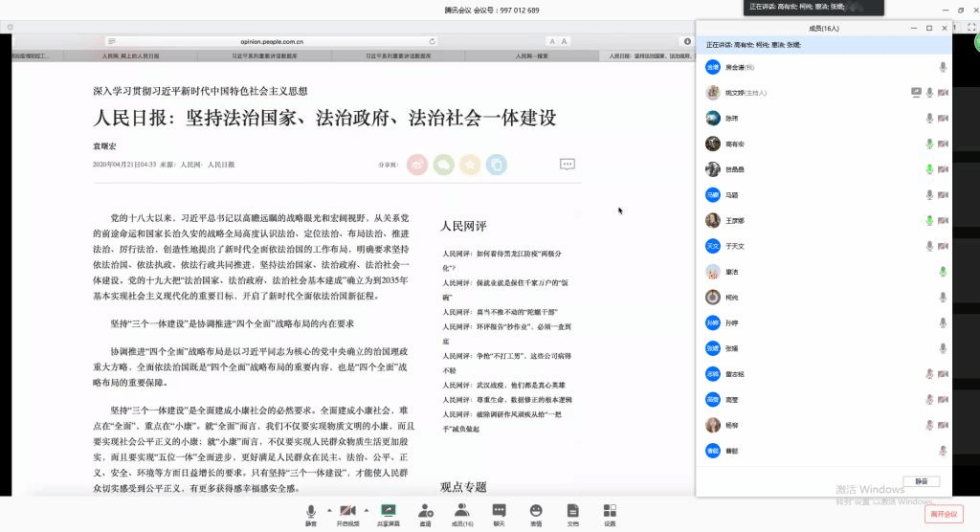980x532 pixels.
Task: Toggle microphone for member 马颖
Action: click(x=928, y=195)
